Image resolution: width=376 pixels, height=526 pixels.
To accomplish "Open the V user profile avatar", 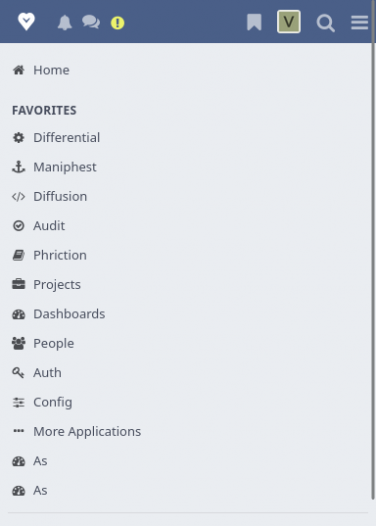I will [x=289, y=22].
